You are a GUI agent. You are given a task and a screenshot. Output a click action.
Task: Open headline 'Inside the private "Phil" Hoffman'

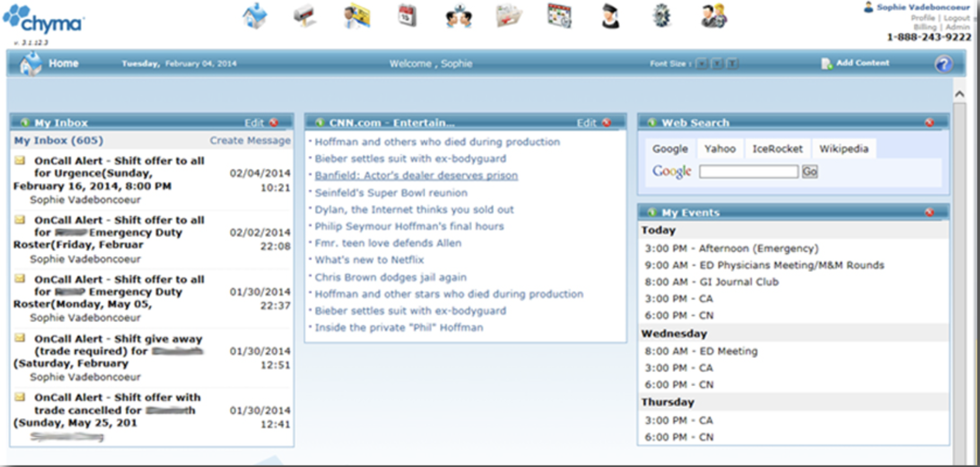pos(399,327)
